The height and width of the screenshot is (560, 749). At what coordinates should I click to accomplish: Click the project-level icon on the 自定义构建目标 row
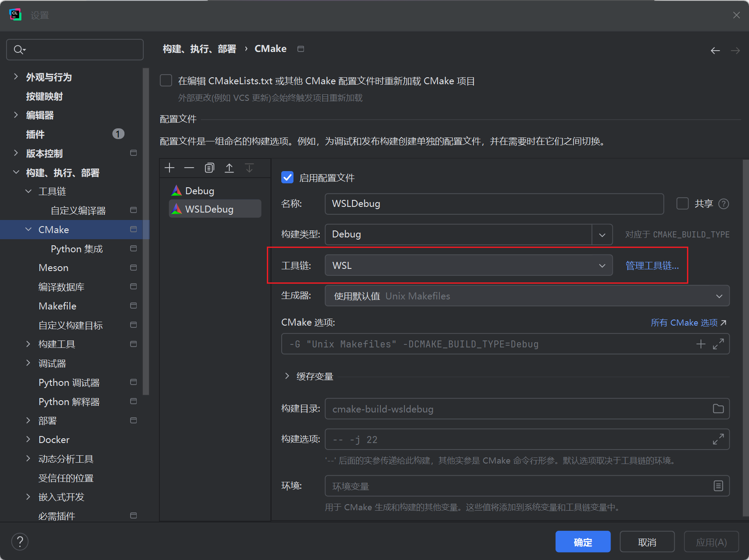tap(134, 325)
